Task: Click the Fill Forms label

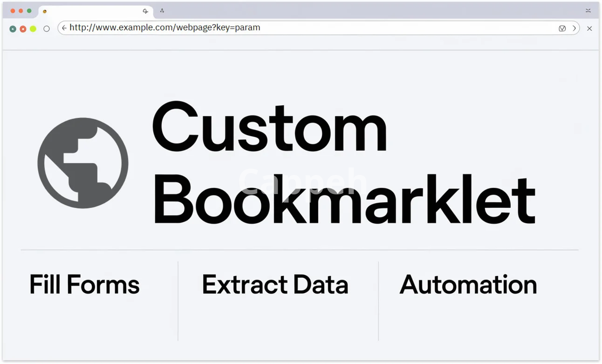Action: pos(84,284)
